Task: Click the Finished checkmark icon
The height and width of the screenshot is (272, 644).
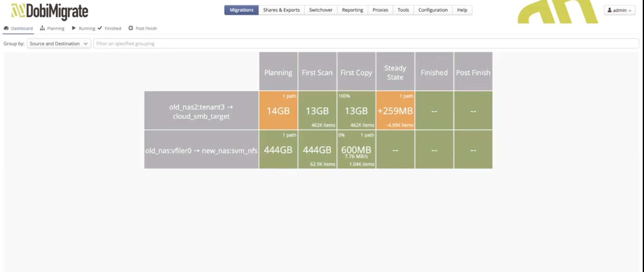Action: (x=100, y=29)
